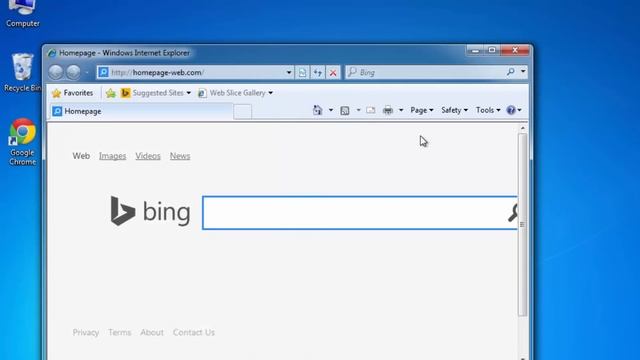Viewport: 640px width, 360px height.
Task: Open the Images link
Action: coord(112,156)
